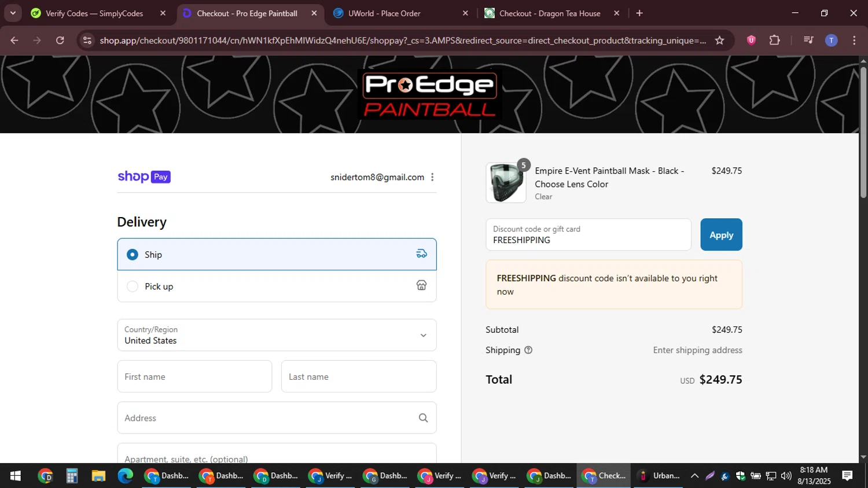The image size is (868, 488).
Task: Open the Country/Region dropdown
Action: tap(277, 335)
